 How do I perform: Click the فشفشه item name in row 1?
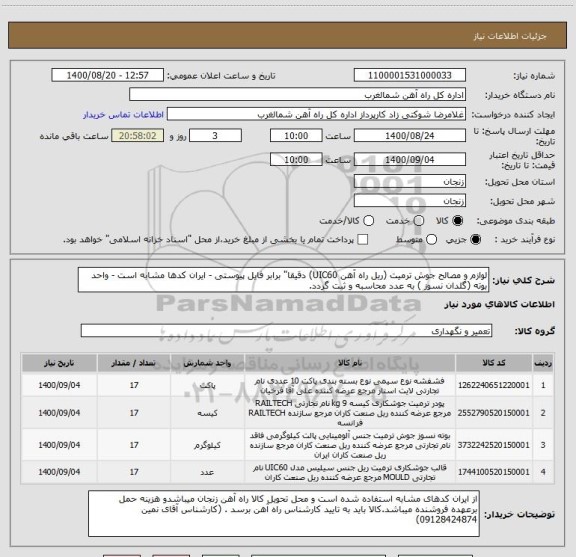(350, 385)
